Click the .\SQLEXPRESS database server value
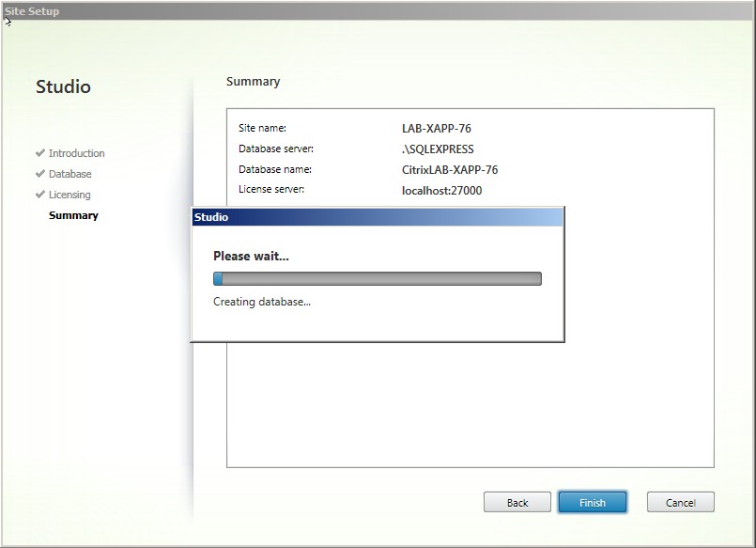756x548 pixels. tap(438, 149)
